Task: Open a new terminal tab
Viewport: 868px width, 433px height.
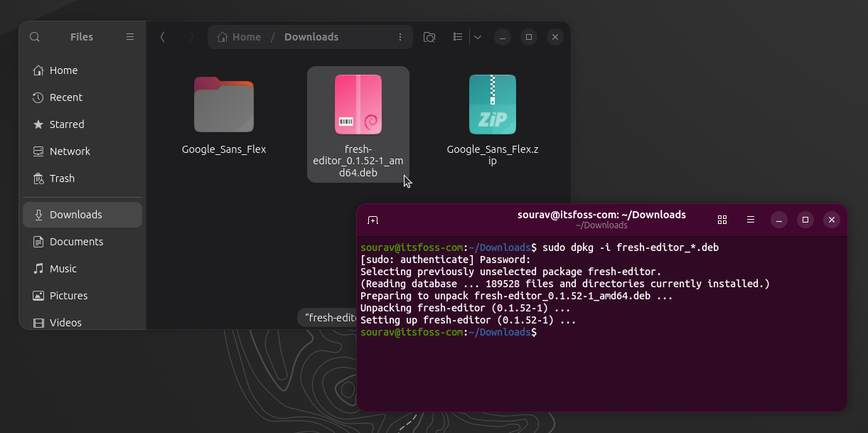Action: point(373,220)
